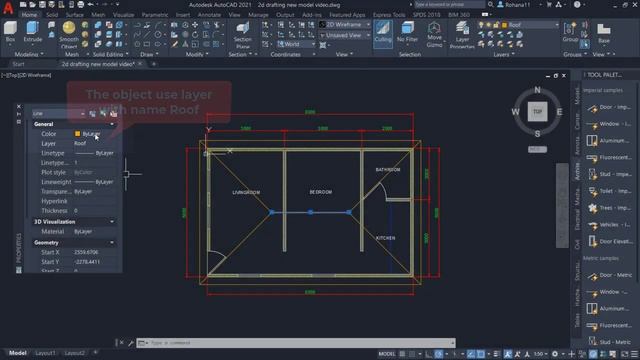The width and height of the screenshot is (640, 360).
Task: Click the Color ByLayer swatch in Properties
Action: point(77,134)
